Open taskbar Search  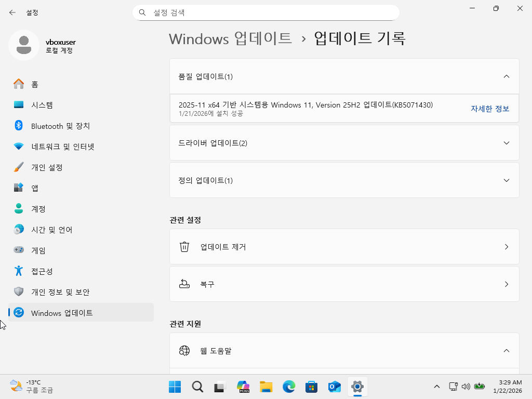click(197, 387)
